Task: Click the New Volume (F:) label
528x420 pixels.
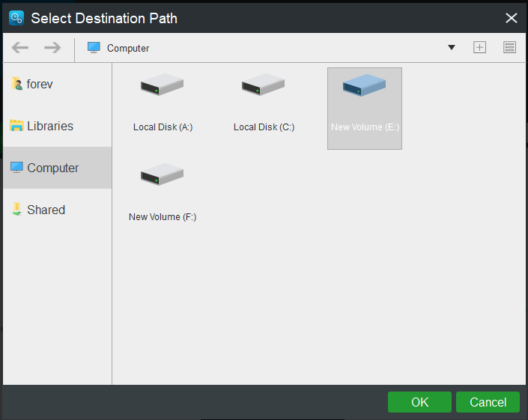Action: click(163, 217)
